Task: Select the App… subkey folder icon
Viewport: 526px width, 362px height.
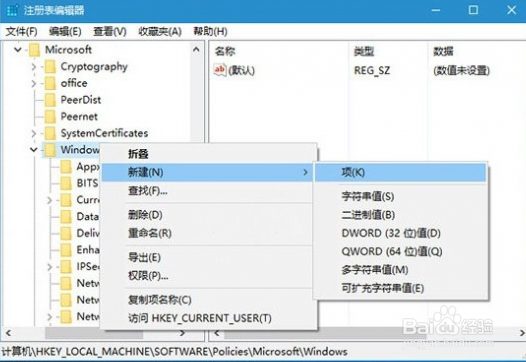Action: click(x=66, y=166)
